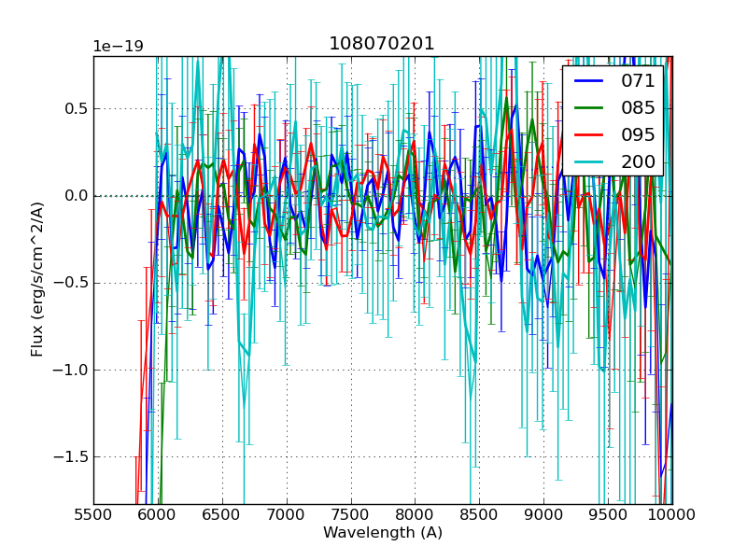747x560 pixels.
Task: Select the 5500 x-axis tick label
Action: pos(93,514)
